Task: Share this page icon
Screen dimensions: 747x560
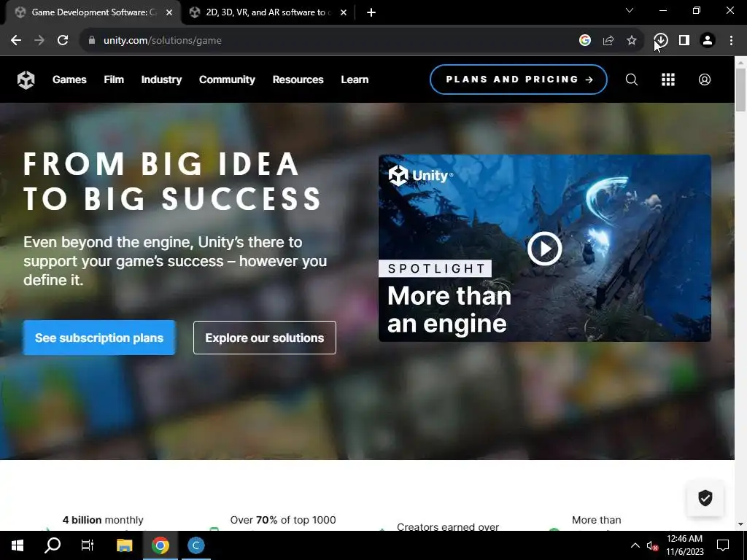Action: (x=608, y=41)
